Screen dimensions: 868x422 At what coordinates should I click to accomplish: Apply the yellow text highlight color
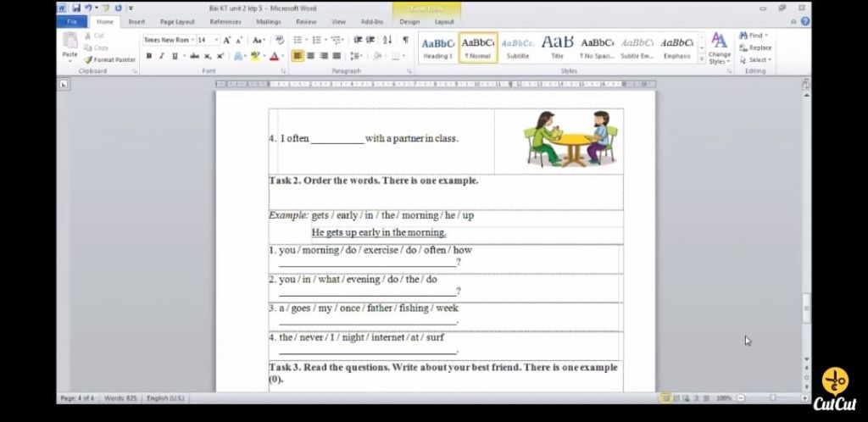[254, 56]
